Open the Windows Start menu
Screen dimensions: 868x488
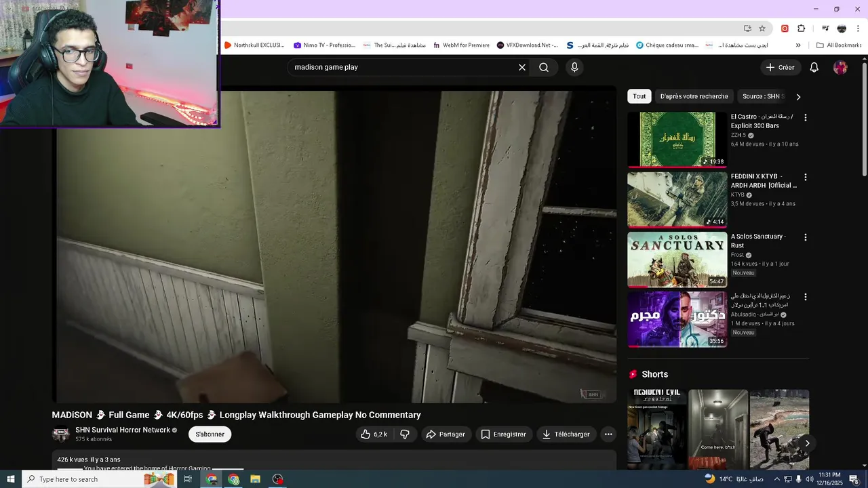[11, 479]
